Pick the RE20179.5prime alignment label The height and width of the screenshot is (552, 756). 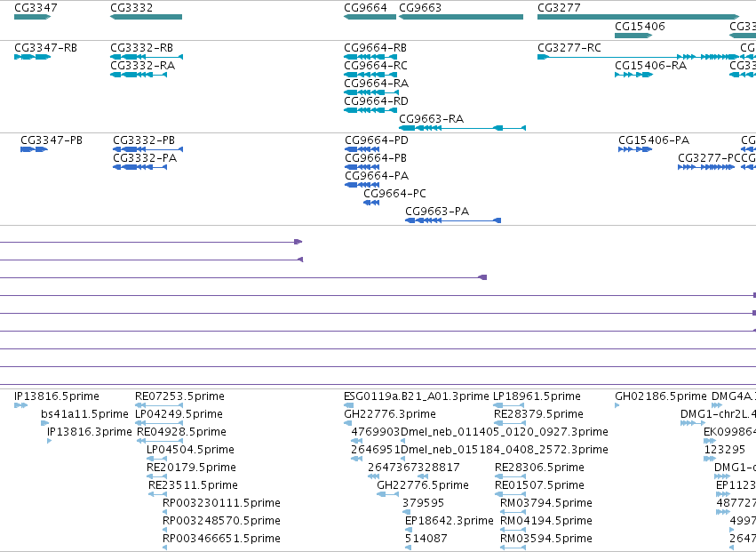click(191, 468)
